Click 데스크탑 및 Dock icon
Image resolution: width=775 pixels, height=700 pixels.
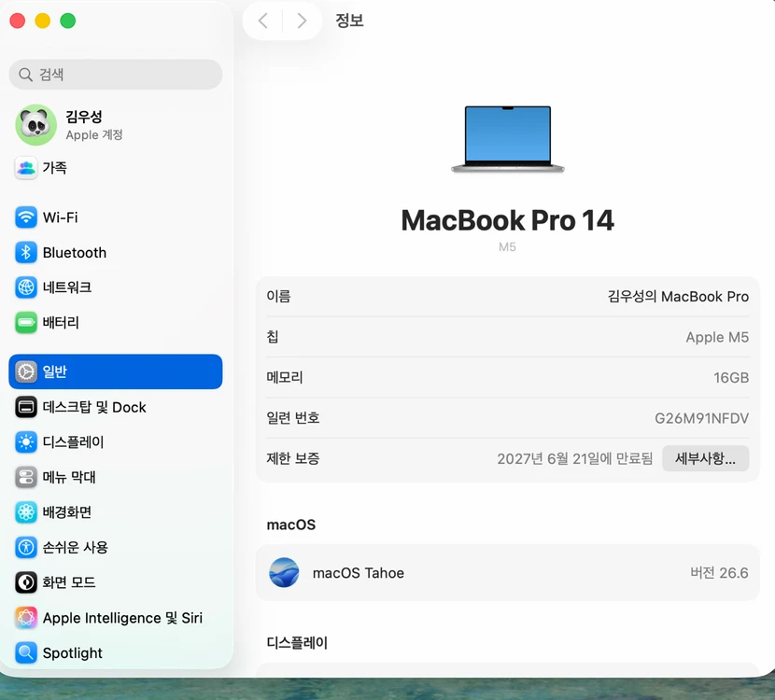pos(26,407)
